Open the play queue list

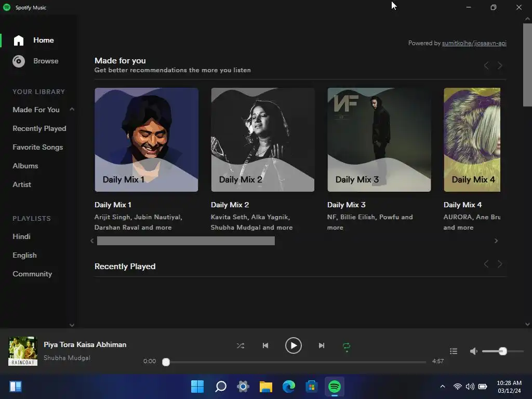coord(454,351)
